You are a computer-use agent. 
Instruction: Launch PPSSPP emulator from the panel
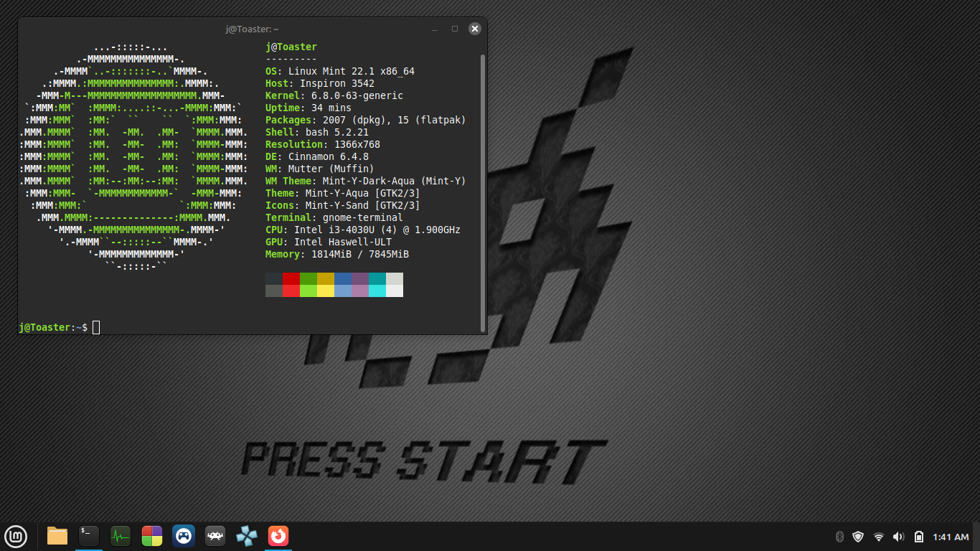[x=247, y=536]
